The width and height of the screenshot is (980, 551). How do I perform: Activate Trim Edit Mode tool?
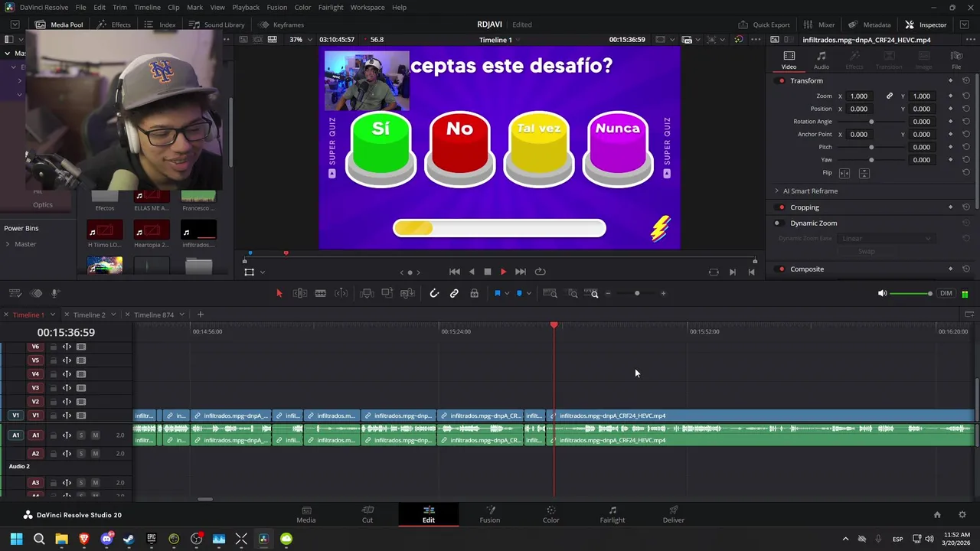coord(300,293)
